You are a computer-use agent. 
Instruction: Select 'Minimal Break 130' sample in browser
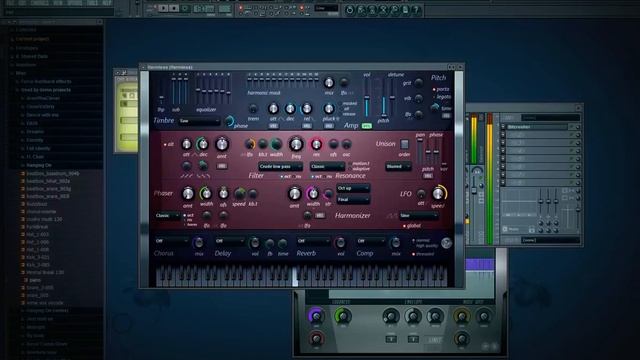coord(45,272)
